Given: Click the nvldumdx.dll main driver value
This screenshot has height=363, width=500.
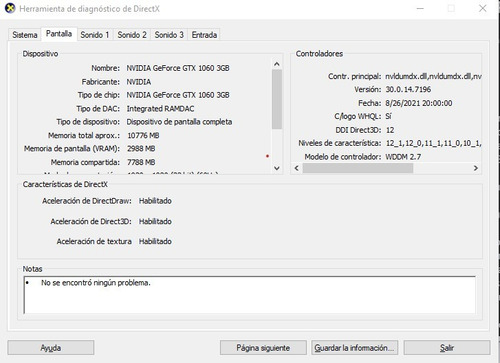Looking at the screenshot, I should tap(433, 76).
